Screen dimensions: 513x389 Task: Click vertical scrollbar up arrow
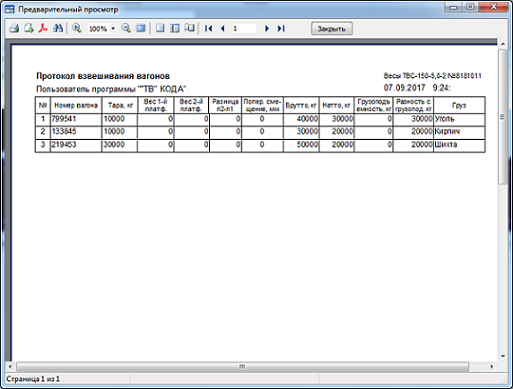pyautogui.click(x=503, y=43)
